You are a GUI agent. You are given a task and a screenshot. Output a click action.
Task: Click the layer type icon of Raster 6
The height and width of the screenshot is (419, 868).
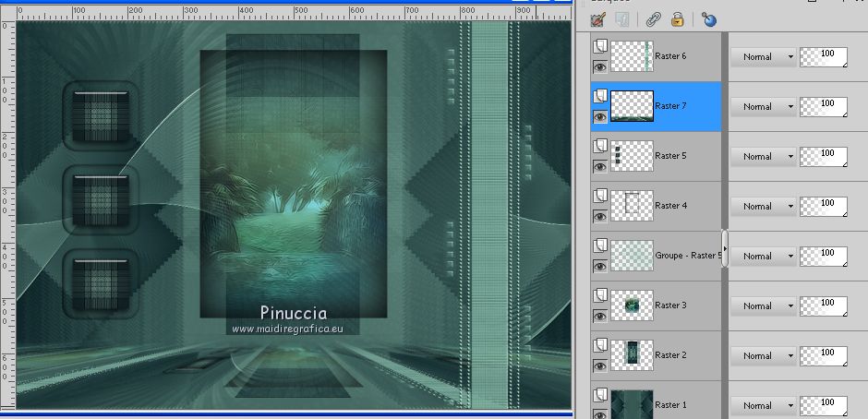(600, 46)
